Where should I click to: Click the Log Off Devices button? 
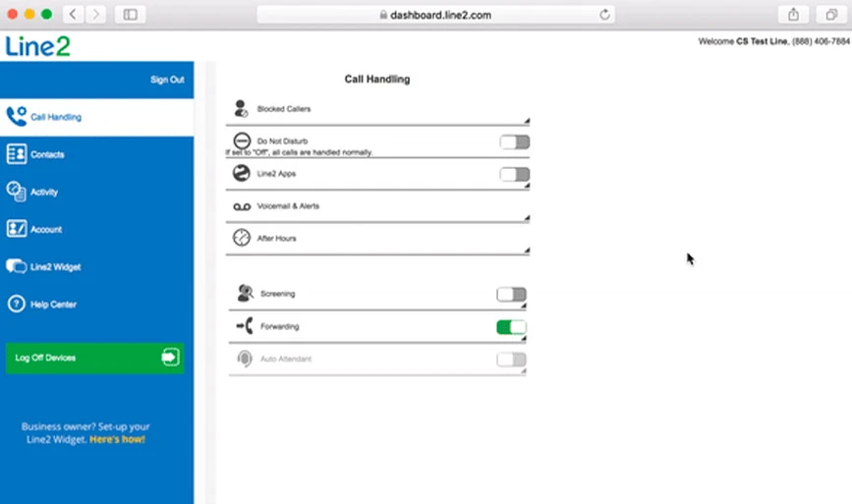(94, 358)
